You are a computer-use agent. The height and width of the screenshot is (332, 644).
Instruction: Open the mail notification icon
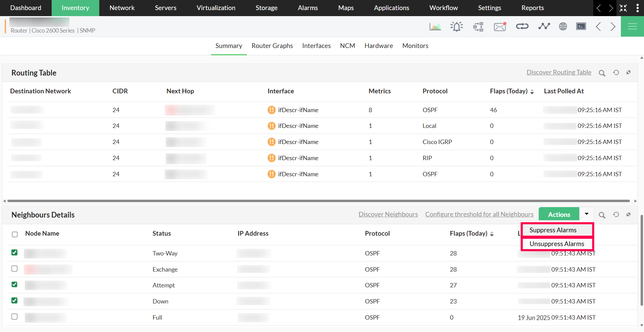tap(500, 27)
